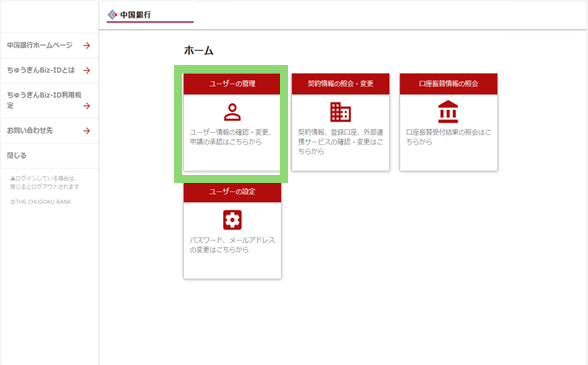Click the gear icon in ユーザーの設定
The width and height of the screenshot is (588, 365).
[x=232, y=220]
